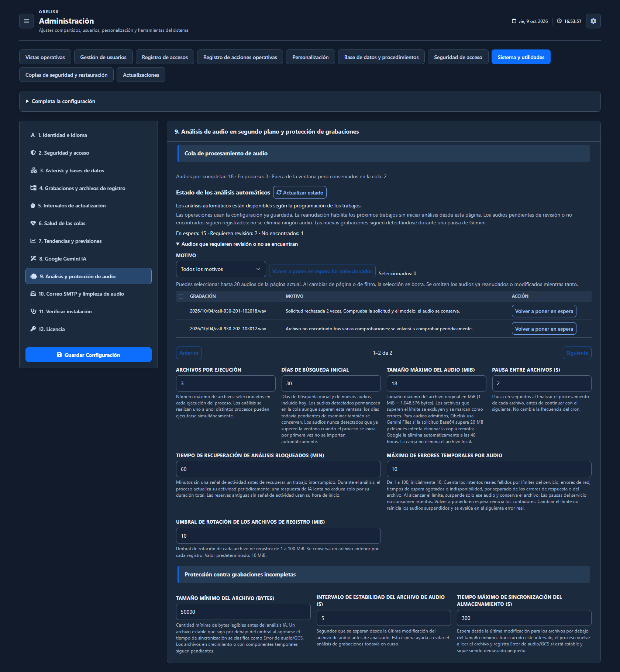Click the wand icon for Google Gemini IA
This screenshot has width=620, height=672.
tap(33, 259)
